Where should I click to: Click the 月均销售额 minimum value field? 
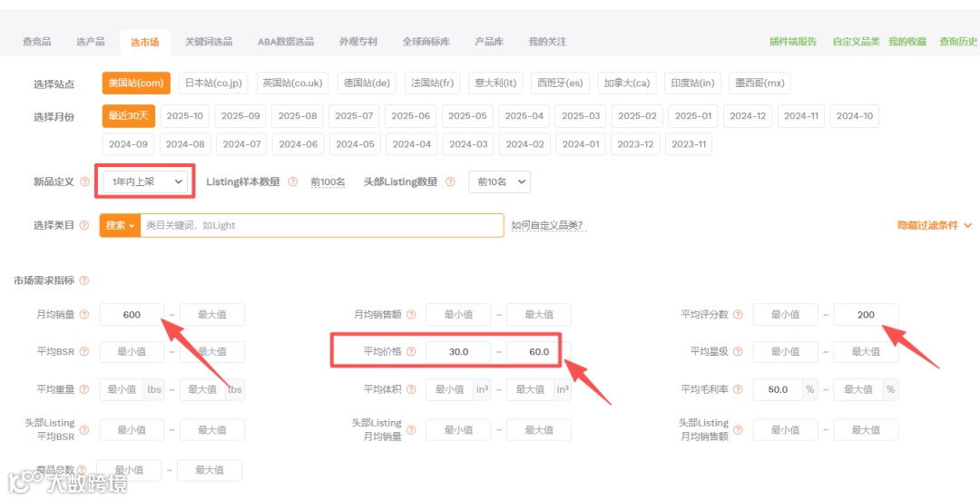459,315
